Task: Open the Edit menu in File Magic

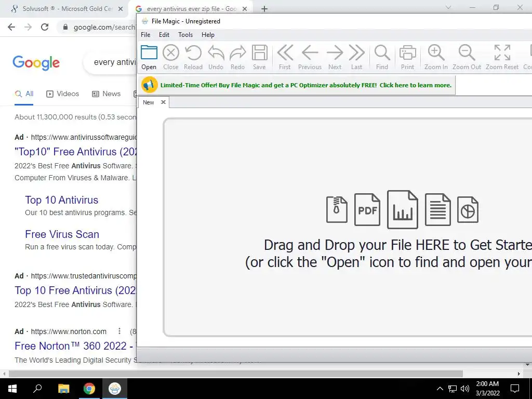Action: tap(164, 35)
